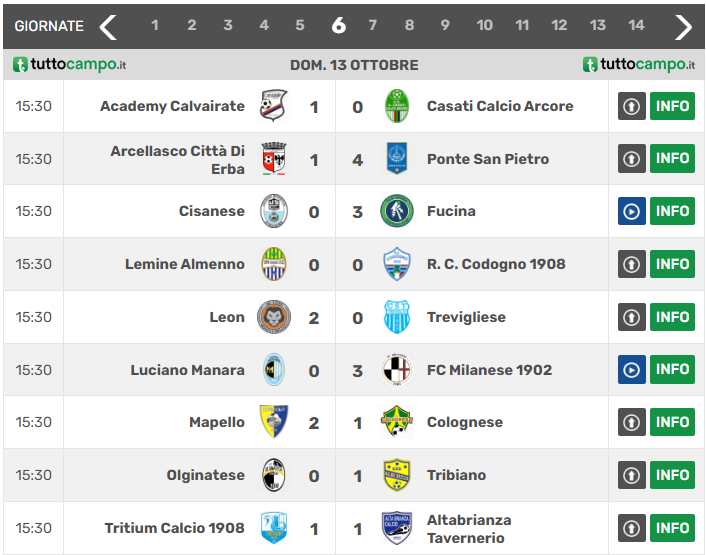Select matchday 7 tab

click(x=373, y=26)
